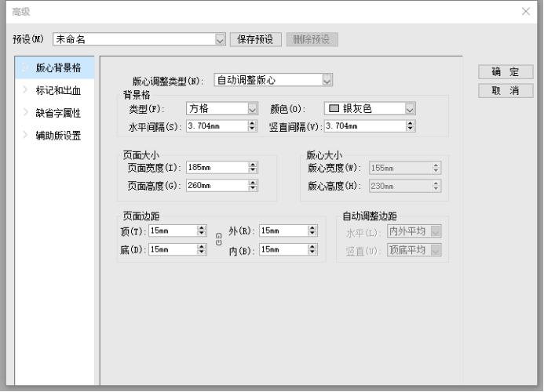Click the silver gray color swatch

333,109
